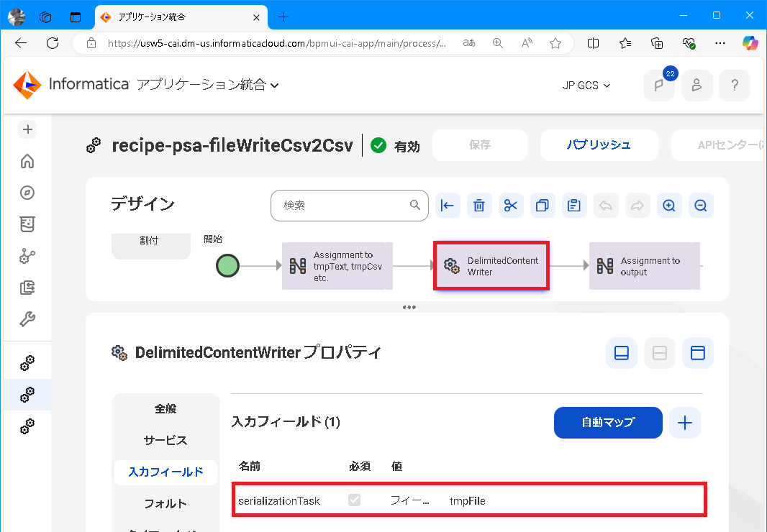Select the highlighted second process gears icon
The width and height of the screenshot is (767, 532).
click(x=27, y=395)
